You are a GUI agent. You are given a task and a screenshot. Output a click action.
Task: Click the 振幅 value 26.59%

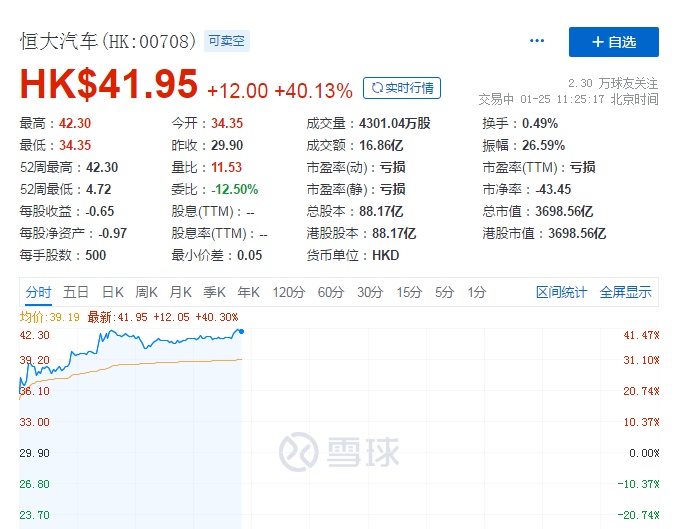[x=544, y=145]
